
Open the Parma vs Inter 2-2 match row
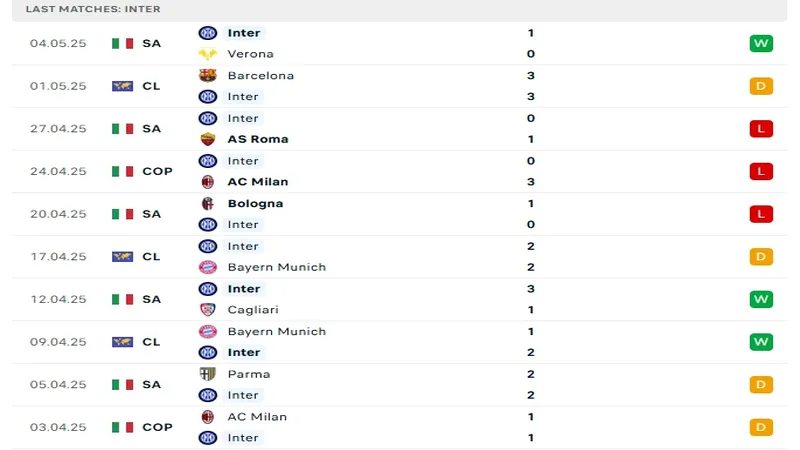(400, 384)
